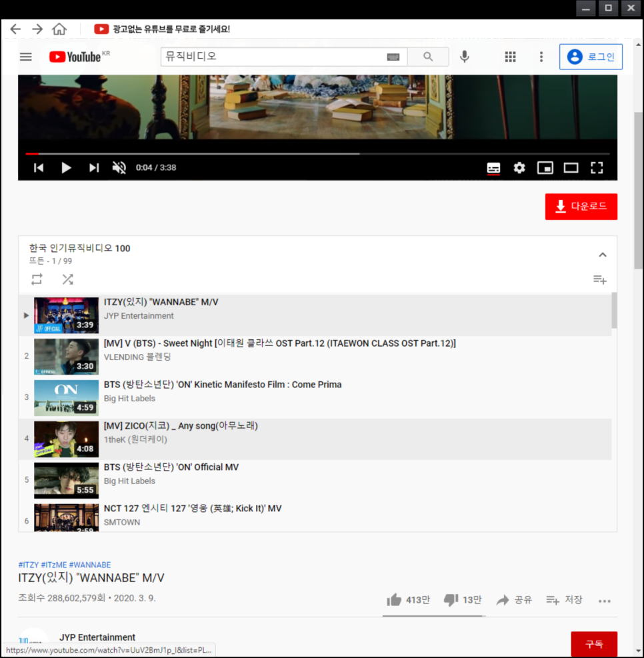This screenshot has width=644, height=658.
Task: Click the #ITzME hashtag link
Action: (x=54, y=565)
